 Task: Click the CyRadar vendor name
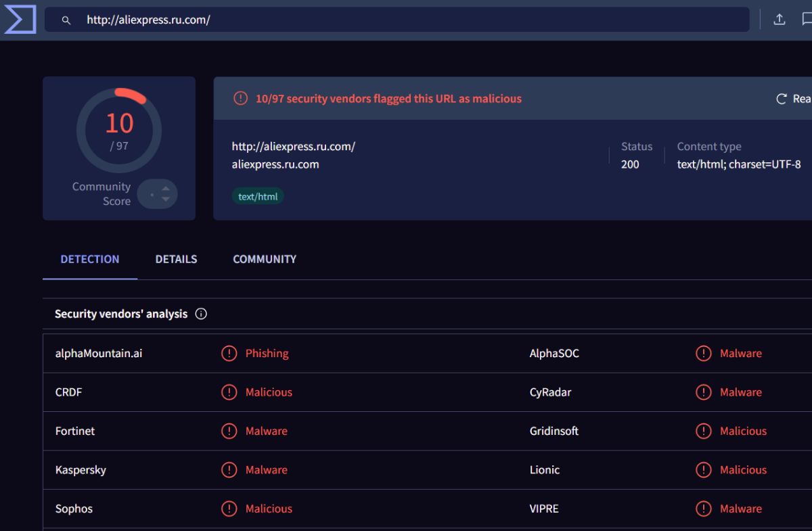[550, 392]
